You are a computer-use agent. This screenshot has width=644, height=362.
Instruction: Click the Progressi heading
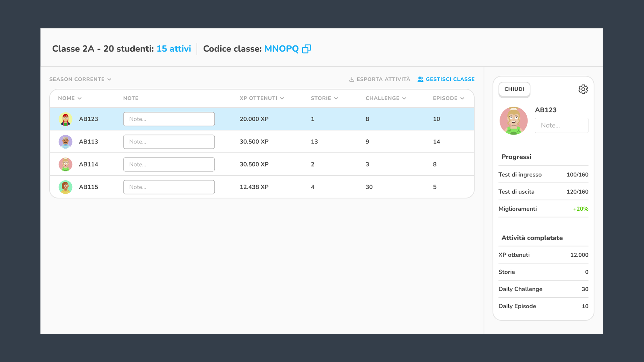coord(516,157)
